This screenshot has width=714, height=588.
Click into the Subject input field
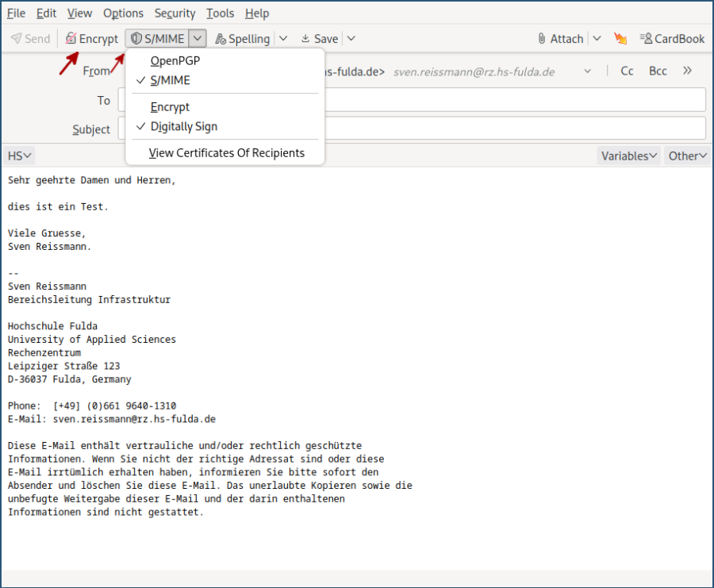pos(516,129)
